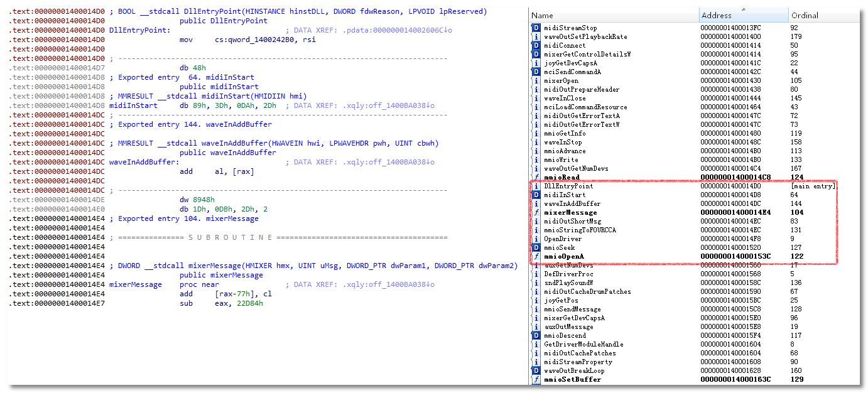
Task: Select the OpenDriver export row
Action: coord(562,239)
